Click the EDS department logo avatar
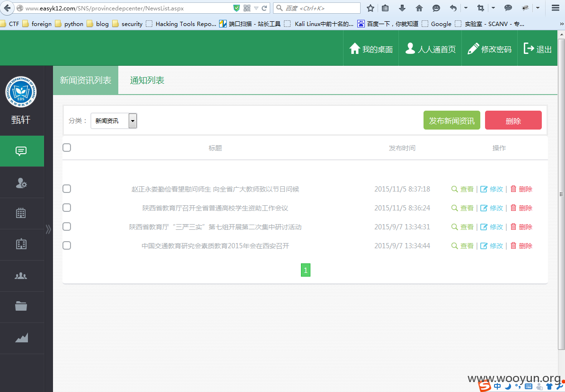 click(20, 92)
